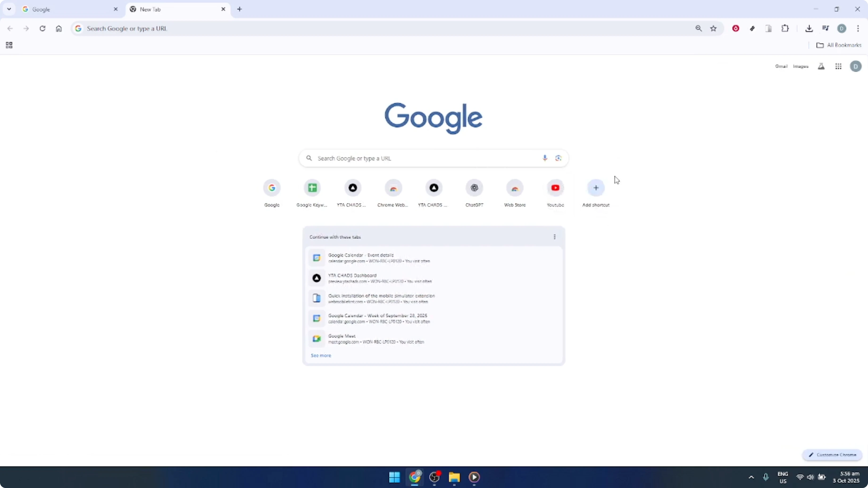The image size is (868, 488).
Task: Open the Chrome Web Store shortcut
Action: point(393,188)
